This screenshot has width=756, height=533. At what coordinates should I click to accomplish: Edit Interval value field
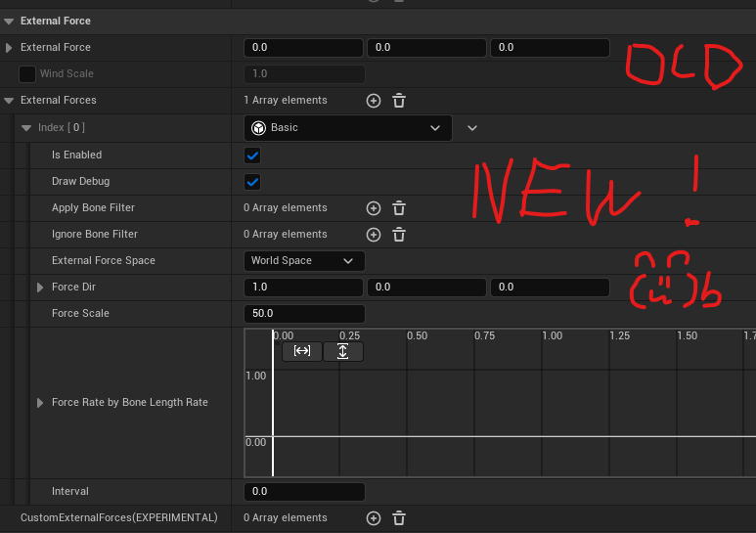(x=304, y=492)
